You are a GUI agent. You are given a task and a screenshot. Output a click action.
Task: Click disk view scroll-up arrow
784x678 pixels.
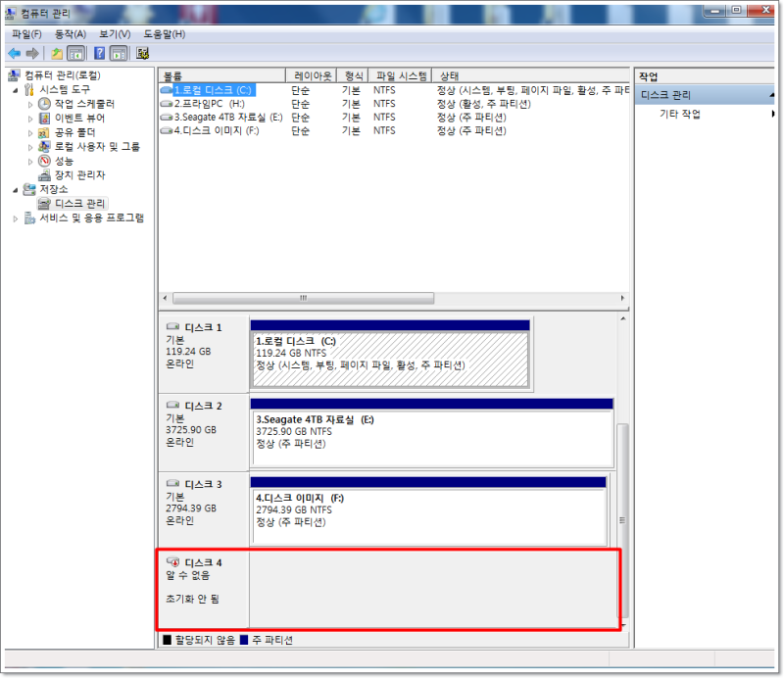[623, 318]
